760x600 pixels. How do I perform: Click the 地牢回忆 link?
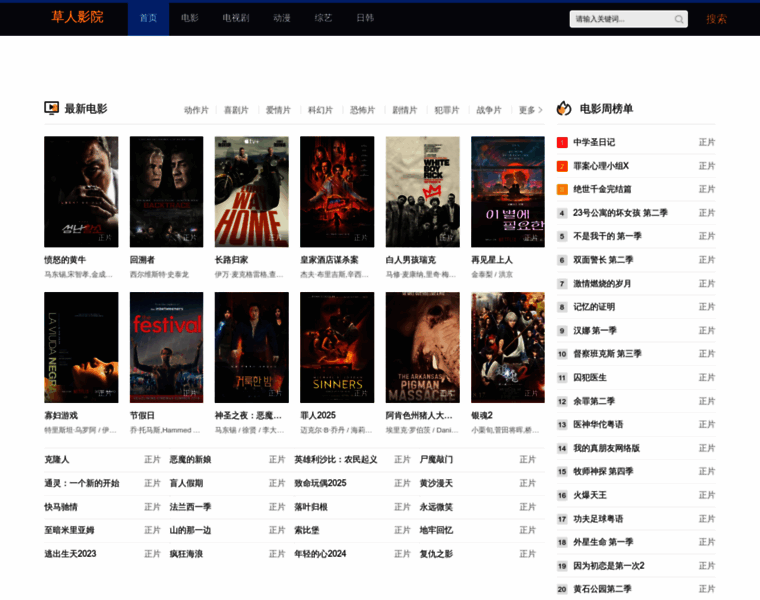tap(436, 530)
